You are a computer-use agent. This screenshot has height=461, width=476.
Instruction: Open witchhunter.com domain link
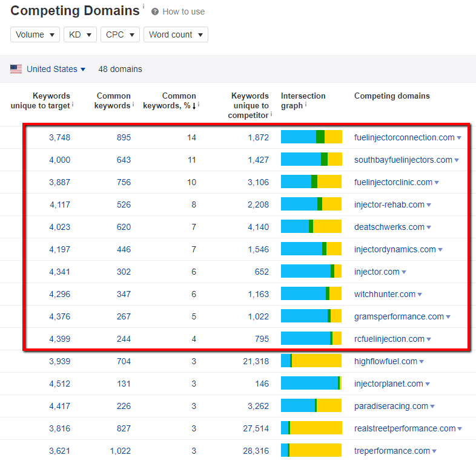pyautogui.click(x=385, y=294)
